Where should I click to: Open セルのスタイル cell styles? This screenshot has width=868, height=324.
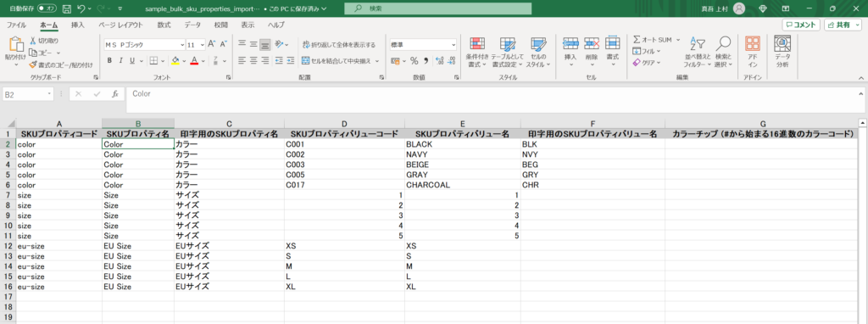(538, 53)
